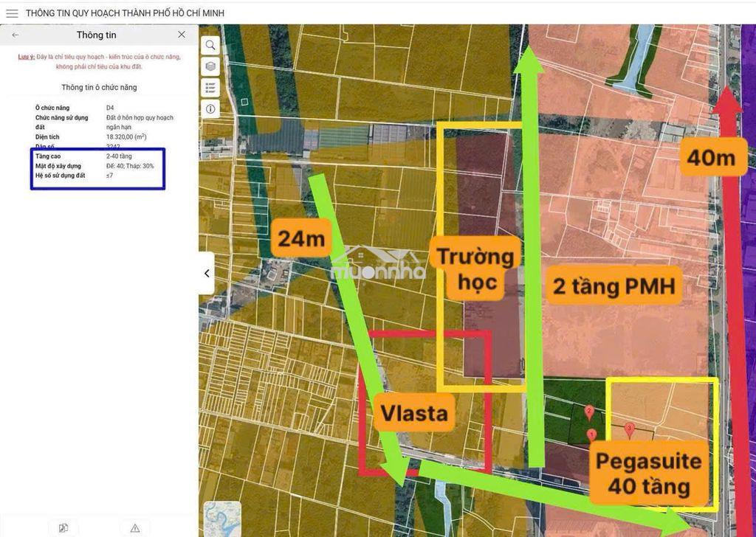Go back using the panel's left arrow
The width and height of the screenshot is (756, 537).
tap(16, 35)
